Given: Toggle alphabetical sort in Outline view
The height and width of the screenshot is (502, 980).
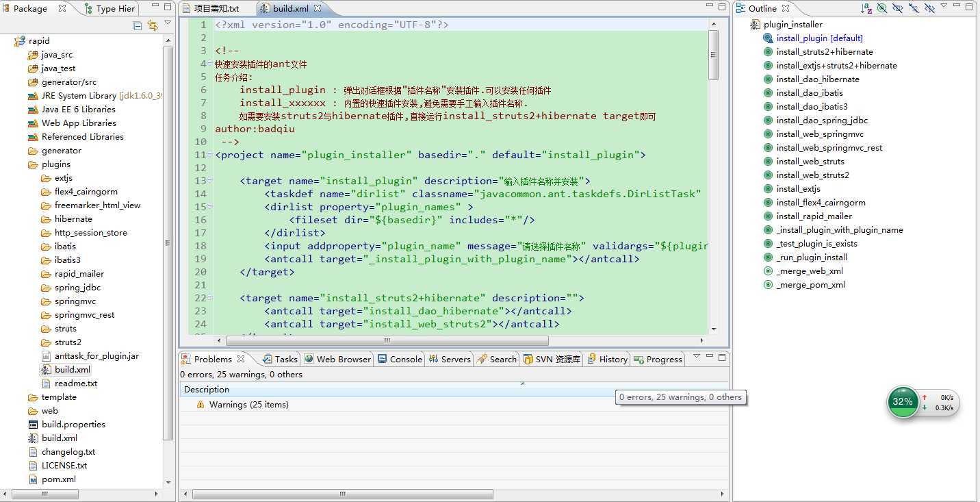Looking at the screenshot, I should 866,8.
